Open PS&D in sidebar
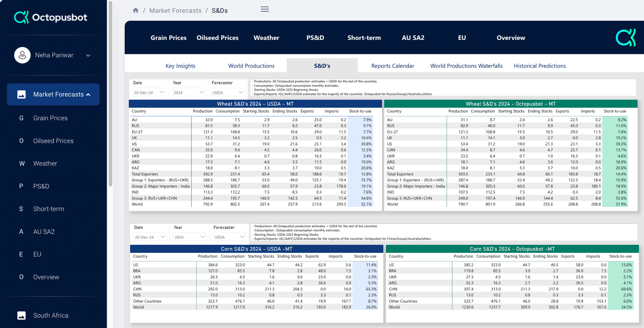 coord(53,186)
